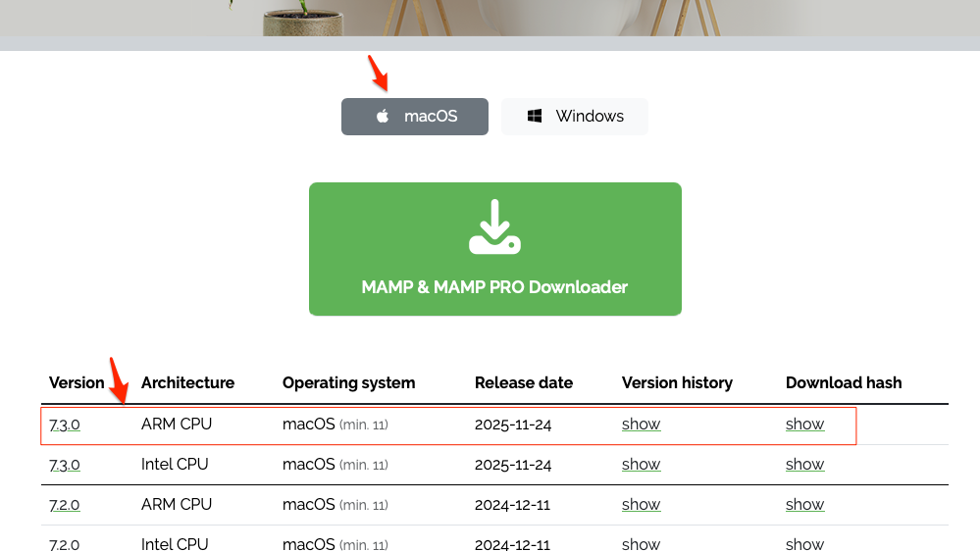Screen dimensions: 980x551
Task: Expand version history for 7.2.0 ARM
Action: (641, 505)
